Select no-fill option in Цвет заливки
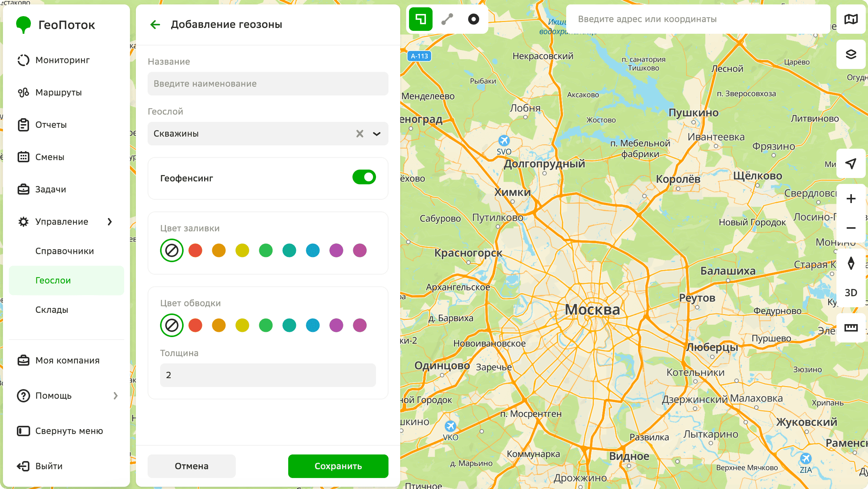This screenshot has height=489, width=868. 171,250
